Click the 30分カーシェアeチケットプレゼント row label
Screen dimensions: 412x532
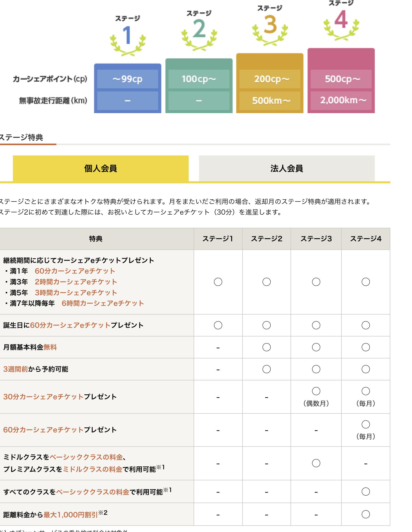tap(60, 397)
